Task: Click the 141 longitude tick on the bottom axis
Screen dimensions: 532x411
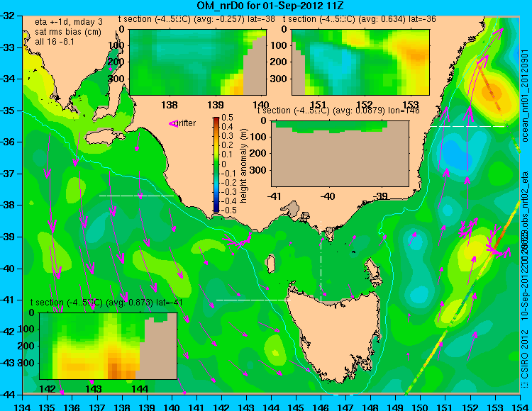Action: tap(196, 407)
